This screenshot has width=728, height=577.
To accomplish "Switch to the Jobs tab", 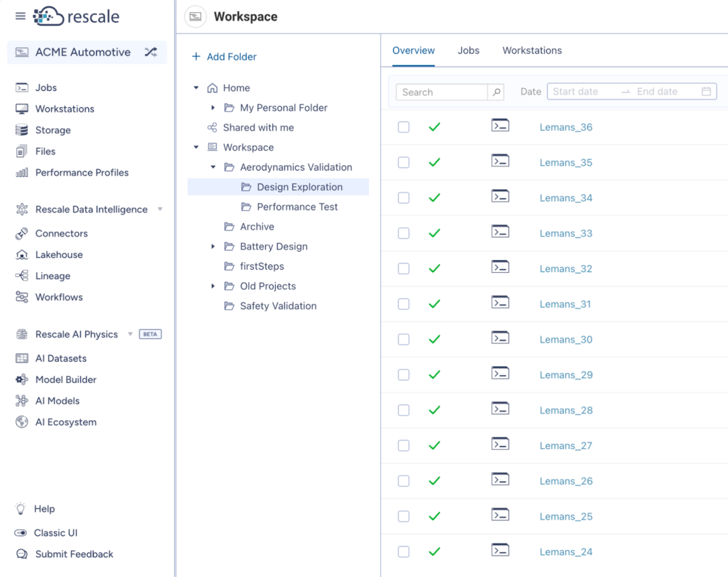I will tap(469, 50).
